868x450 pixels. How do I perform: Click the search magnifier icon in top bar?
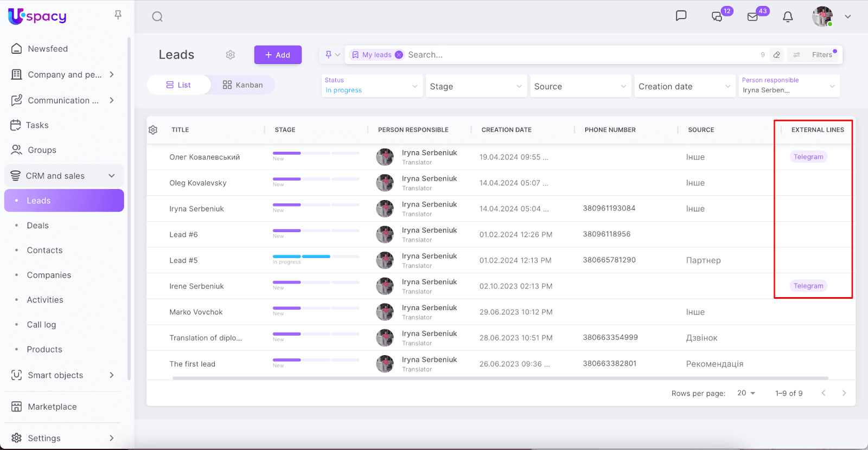tap(157, 17)
